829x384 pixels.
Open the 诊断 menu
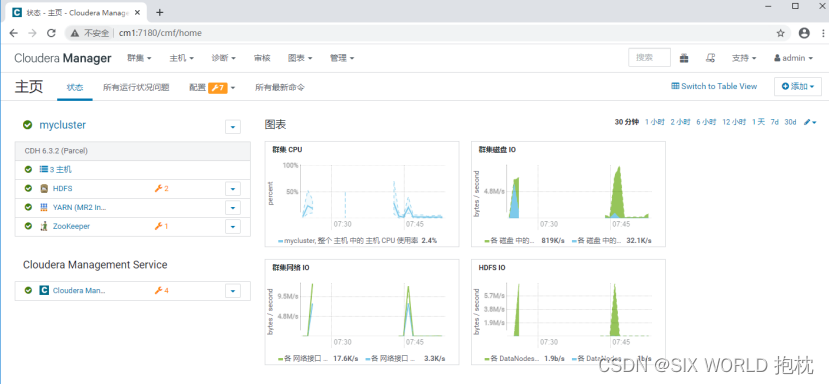(223, 58)
